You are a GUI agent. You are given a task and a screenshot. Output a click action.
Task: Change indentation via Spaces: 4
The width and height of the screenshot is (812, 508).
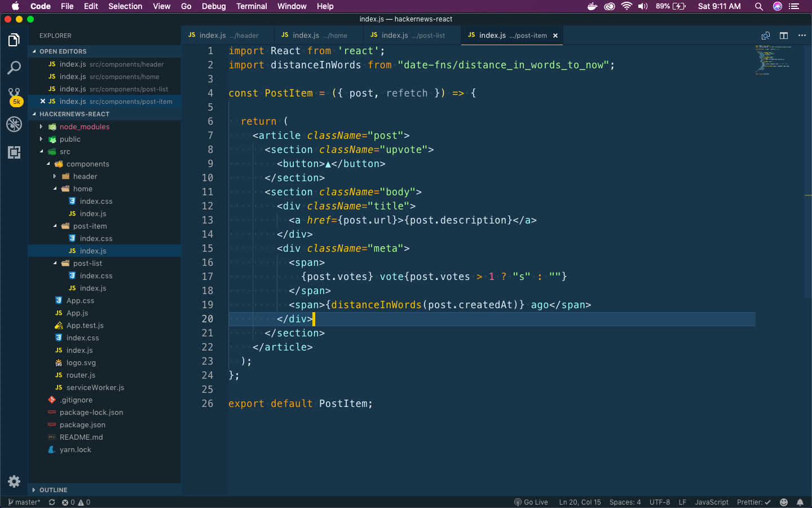pyautogui.click(x=625, y=502)
